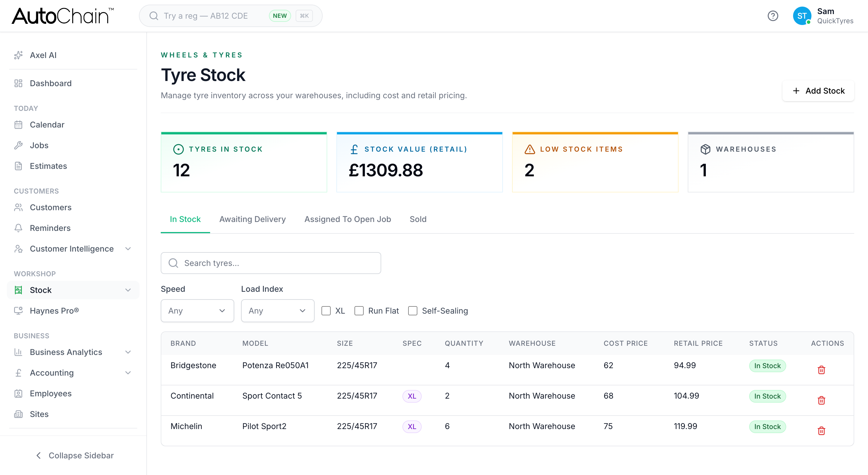Screen dimensions: 868x475
Task: Open the Estimates page link
Action: tap(73, 166)
